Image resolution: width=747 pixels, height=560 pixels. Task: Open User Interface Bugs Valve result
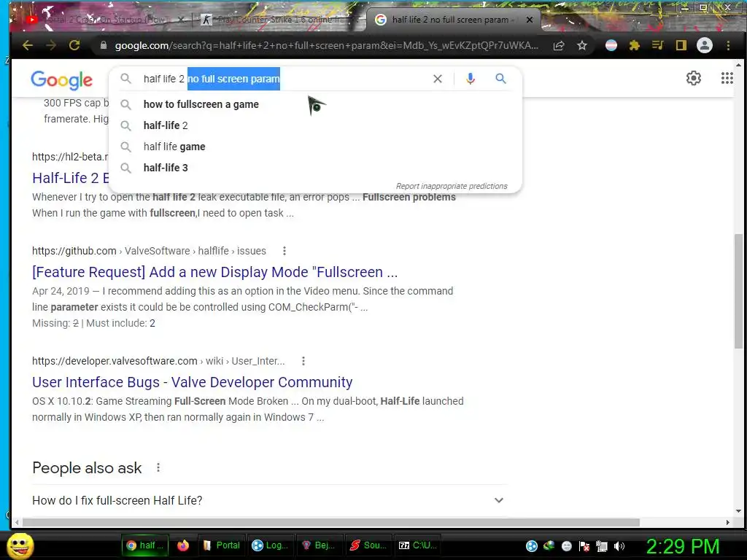[x=192, y=382]
